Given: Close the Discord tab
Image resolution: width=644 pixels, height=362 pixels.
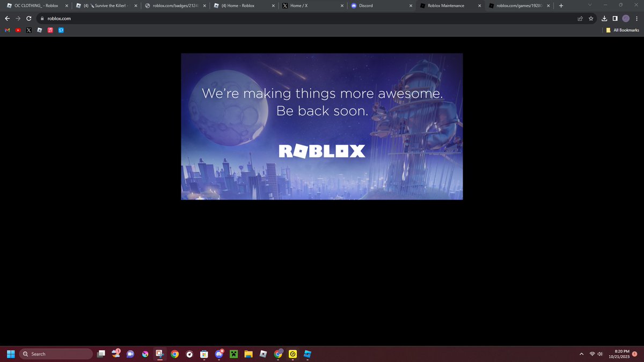Looking at the screenshot, I should tap(411, 6).
